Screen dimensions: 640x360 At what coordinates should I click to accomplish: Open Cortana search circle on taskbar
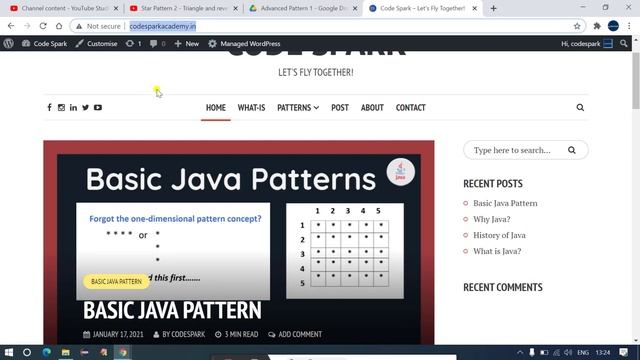pos(27,352)
